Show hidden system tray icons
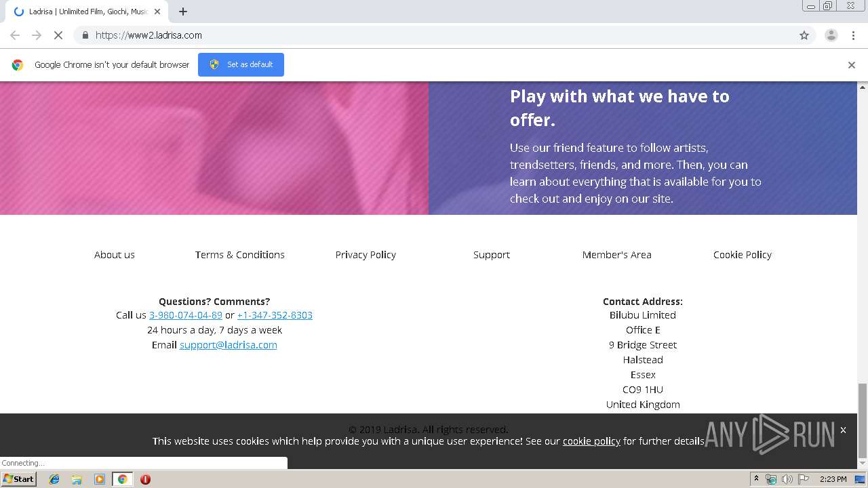Viewport: 868px width, 488px height. 756,479
